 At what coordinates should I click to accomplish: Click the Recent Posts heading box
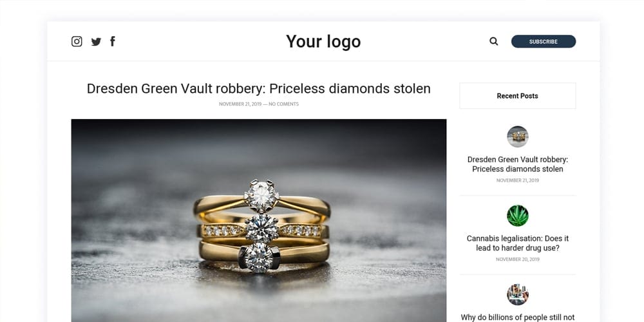pyautogui.click(x=517, y=96)
